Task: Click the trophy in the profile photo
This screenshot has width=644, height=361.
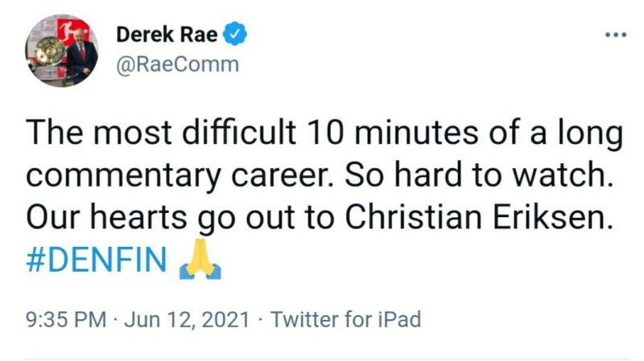Action: pyautogui.click(x=51, y=54)
